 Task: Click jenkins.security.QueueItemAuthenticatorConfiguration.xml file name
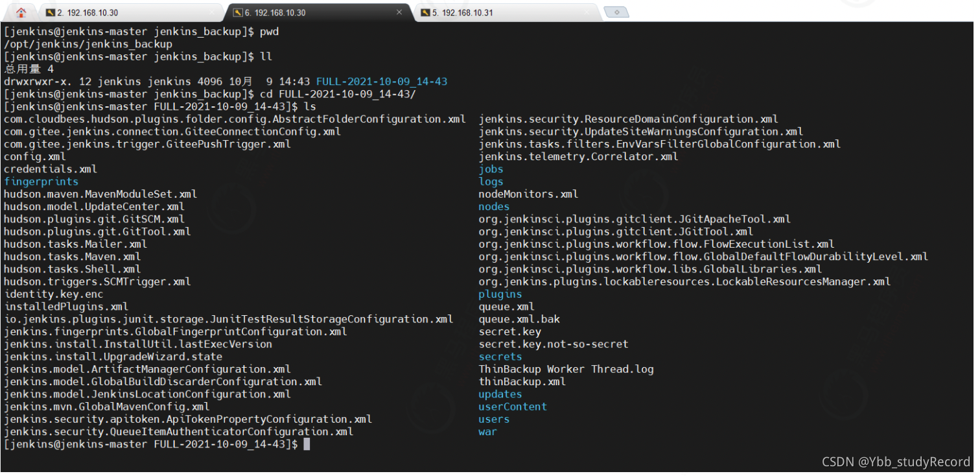click(x=179, y=432)
